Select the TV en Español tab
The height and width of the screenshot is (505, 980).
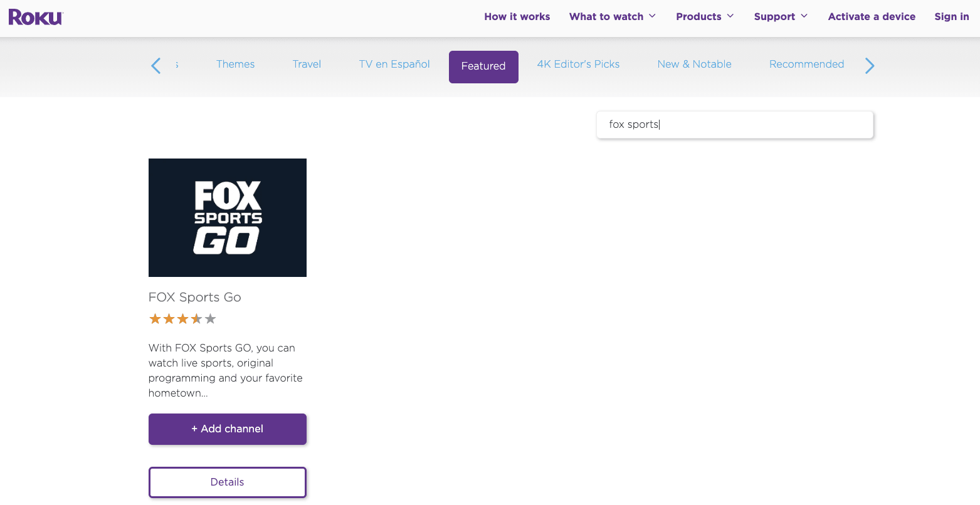pos(394,65)
